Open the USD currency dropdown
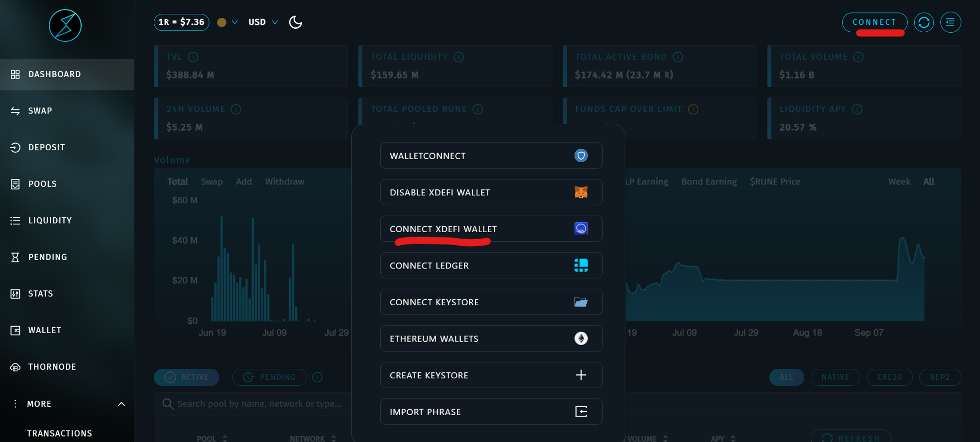 pos(263,22)
